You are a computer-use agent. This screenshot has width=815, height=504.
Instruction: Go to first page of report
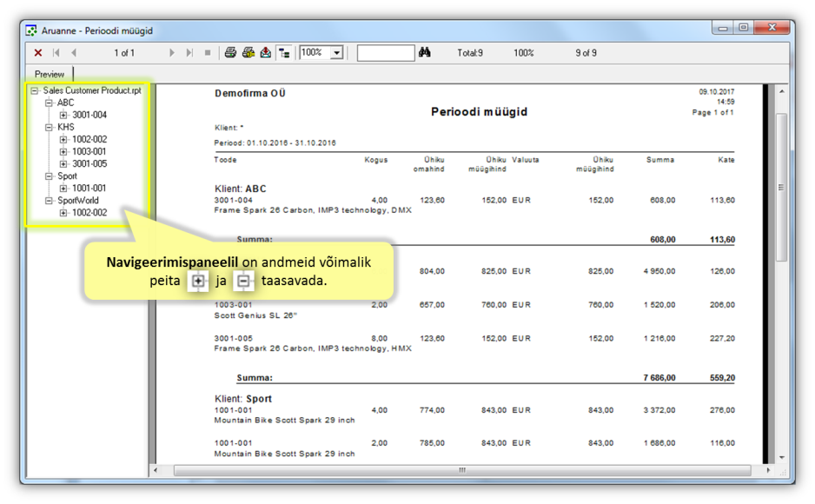pos(56,53)
